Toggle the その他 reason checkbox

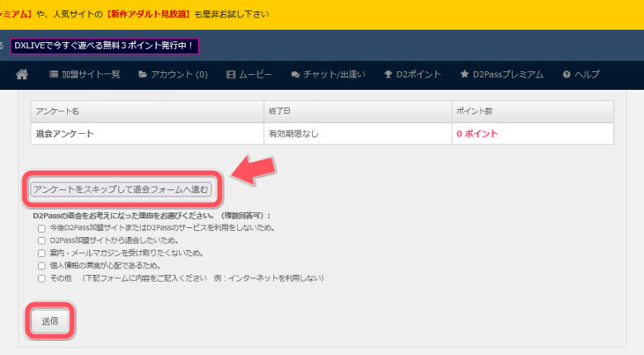[41, 279]
